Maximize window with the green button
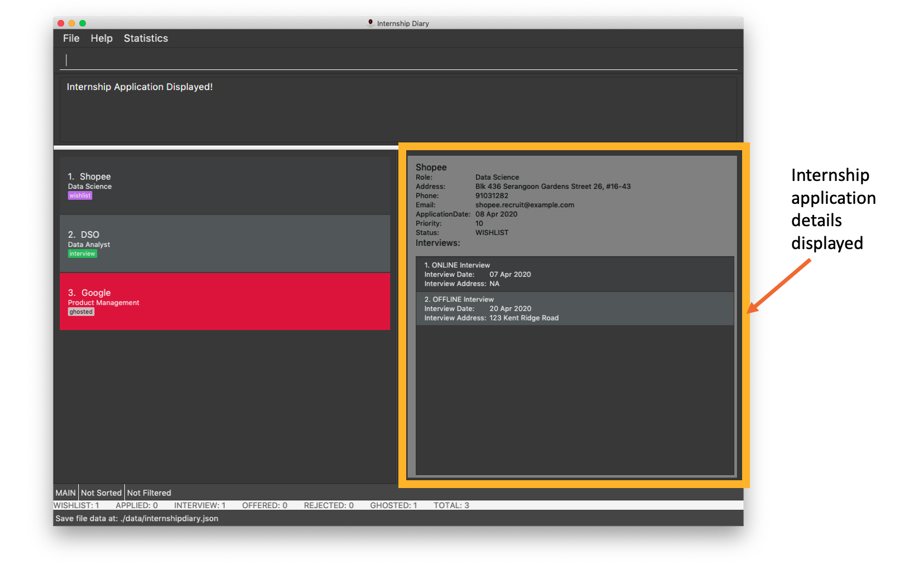 pyautogui.click(x=83, y=23)
